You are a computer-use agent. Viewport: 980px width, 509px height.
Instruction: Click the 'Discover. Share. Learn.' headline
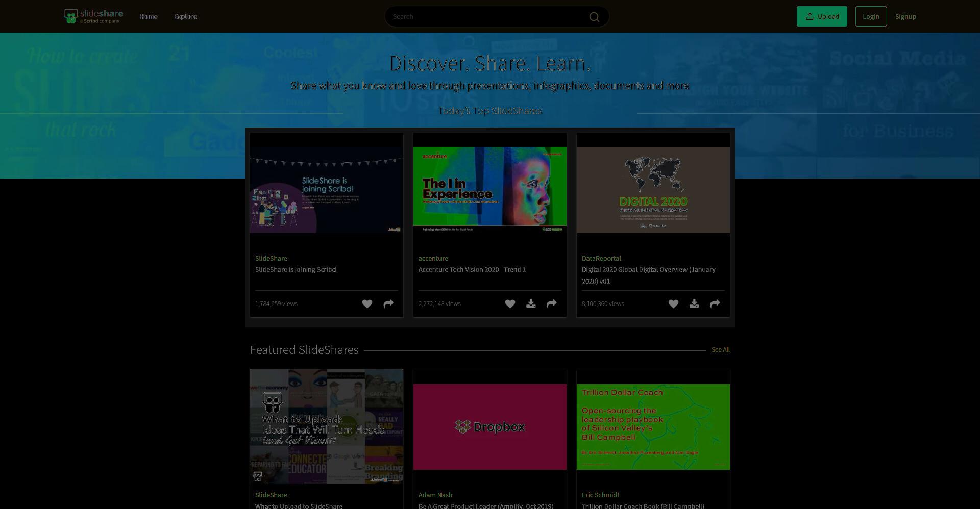click(x=490, y=63)
